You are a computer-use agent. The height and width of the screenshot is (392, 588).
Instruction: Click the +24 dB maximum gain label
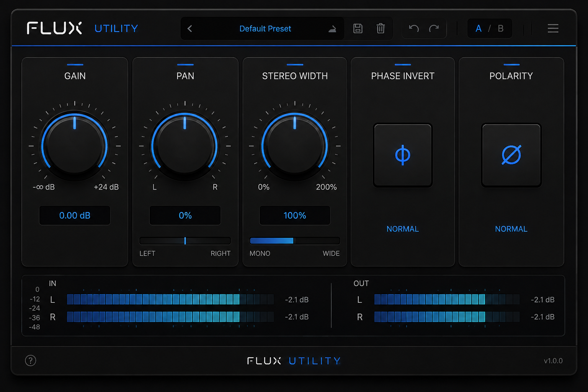point(106,187)
